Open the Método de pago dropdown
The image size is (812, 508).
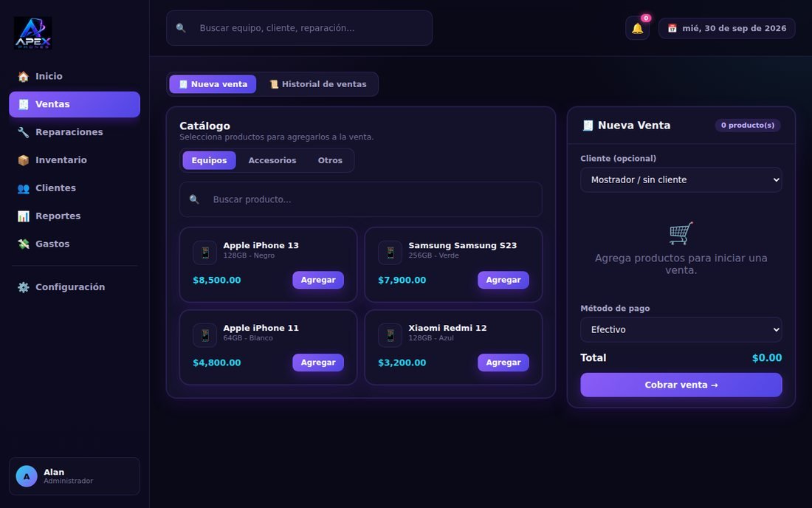681,329
